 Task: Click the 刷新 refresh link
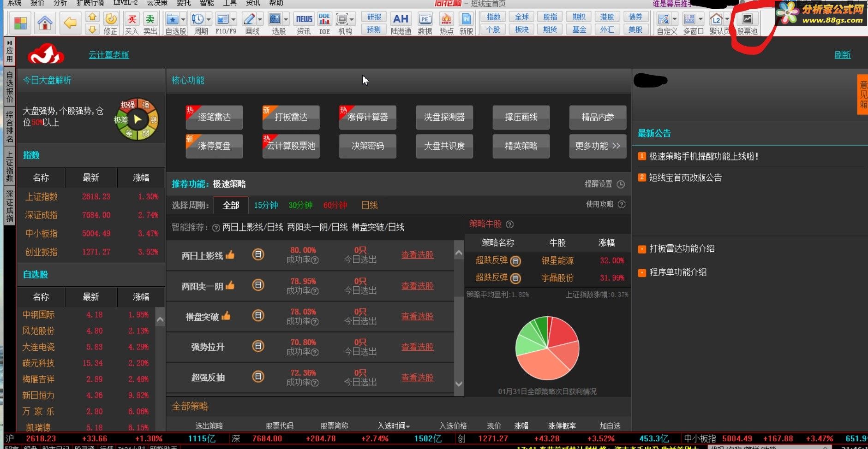[x=843, y=55]
